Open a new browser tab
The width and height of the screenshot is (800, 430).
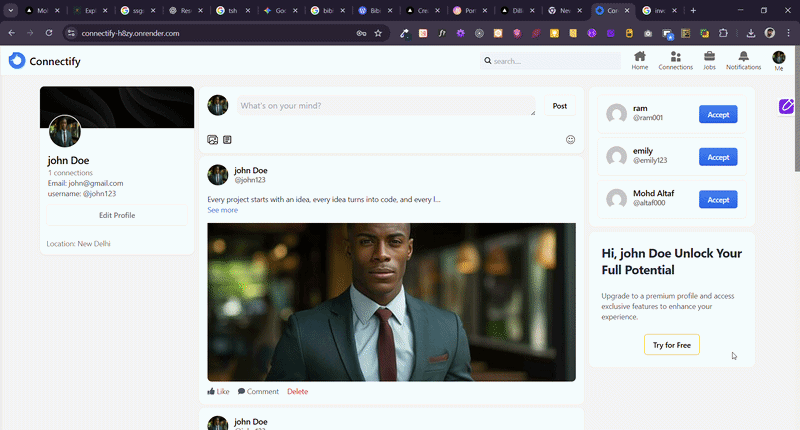click(693, 10)
